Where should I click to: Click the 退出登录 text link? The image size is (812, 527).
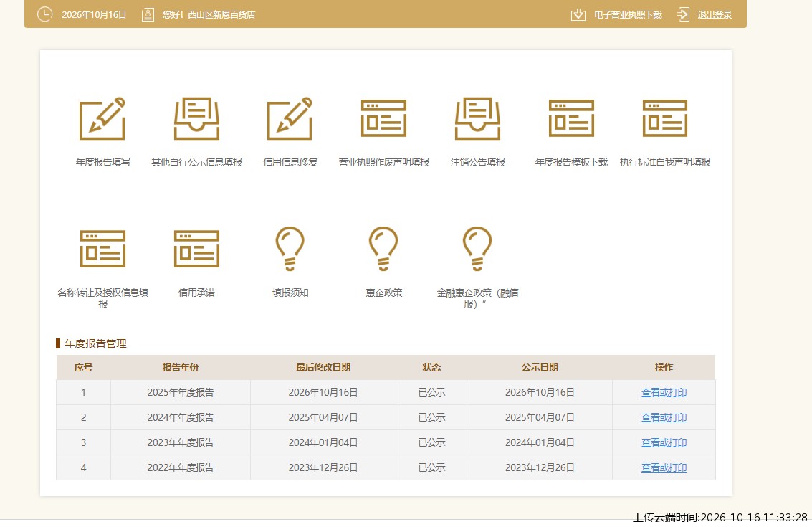pos(715,14)
